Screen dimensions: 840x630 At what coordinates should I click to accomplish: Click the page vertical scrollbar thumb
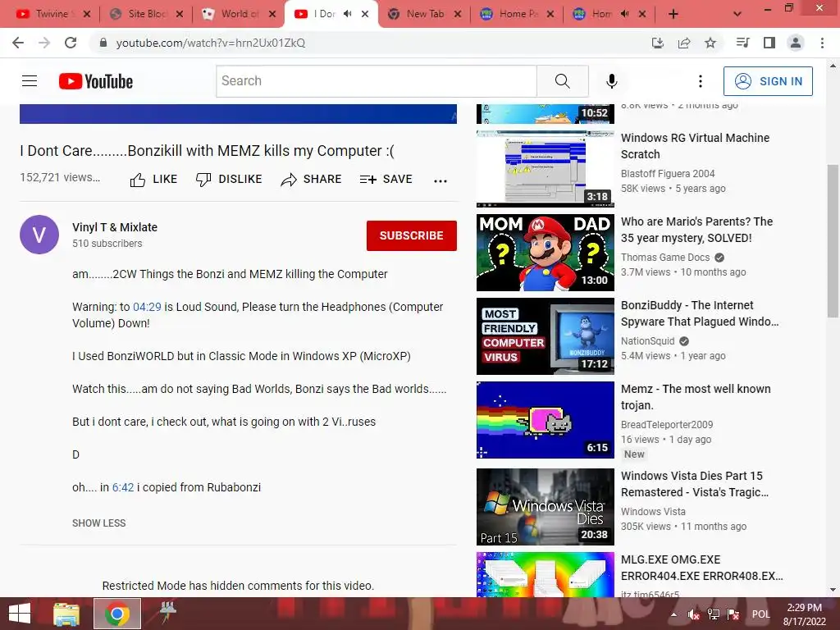tap(833, 241)
